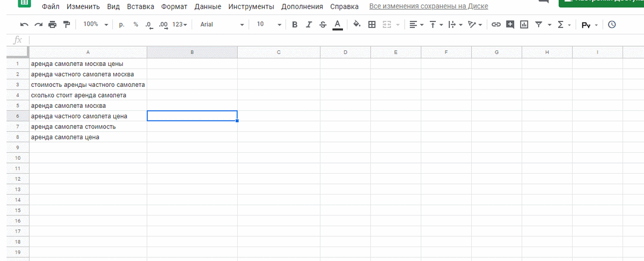
Task: Open the Инструменты menu
Action: tap(251, 7)
